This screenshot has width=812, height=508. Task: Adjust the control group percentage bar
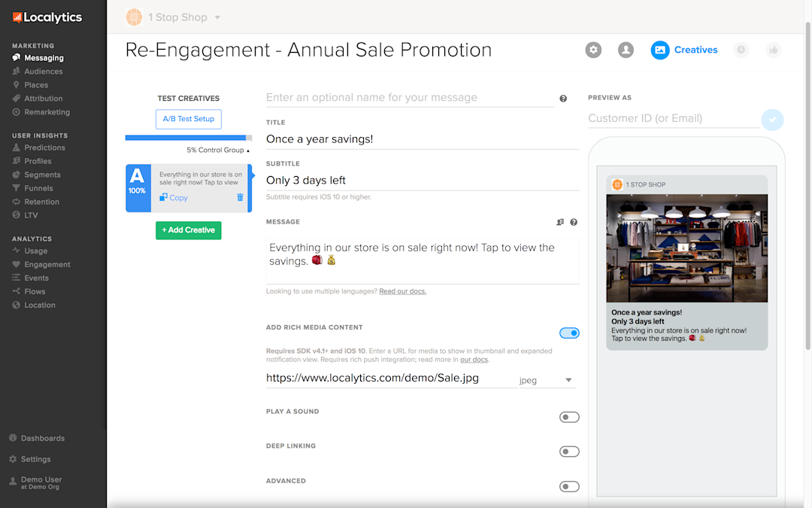(189, 138)
